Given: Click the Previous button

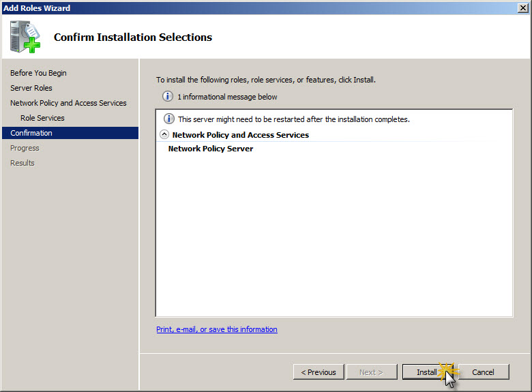Looking at the screenshot, I should [319, 372].
